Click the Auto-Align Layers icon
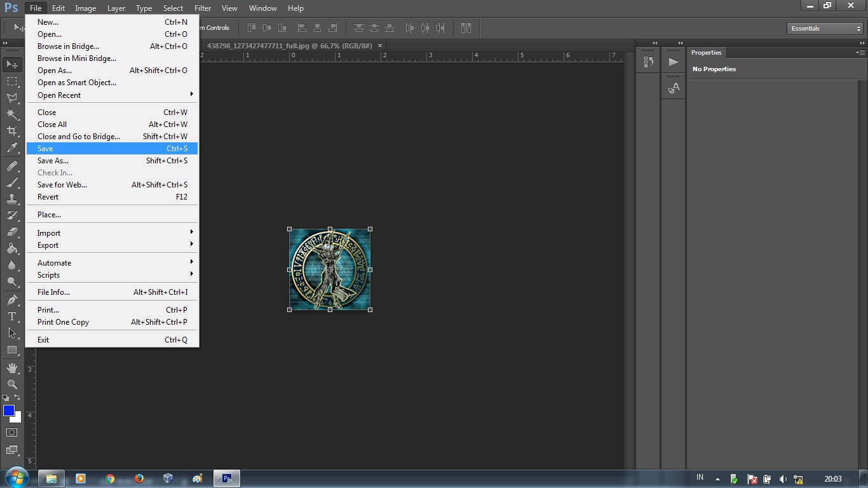Image resolution: width=868 pixels, height=488 pixels. click(x=466, y=28)
